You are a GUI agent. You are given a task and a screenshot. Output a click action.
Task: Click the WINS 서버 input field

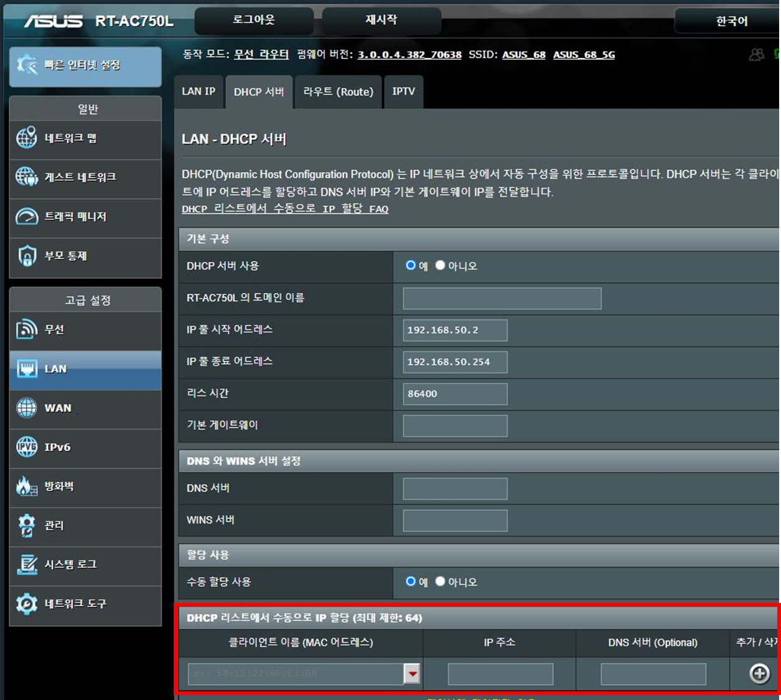[455, 520]
